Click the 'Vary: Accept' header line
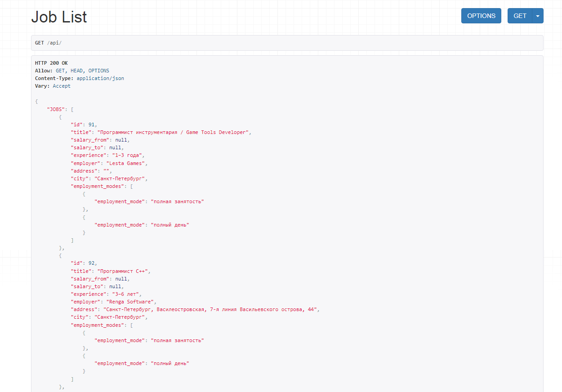 pos(53,86)
